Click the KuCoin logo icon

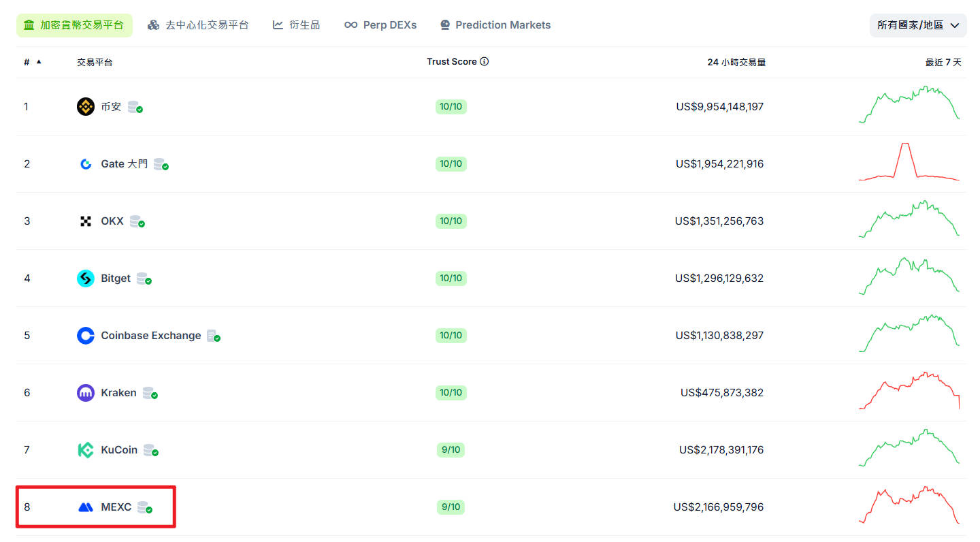tap(85, 450)
